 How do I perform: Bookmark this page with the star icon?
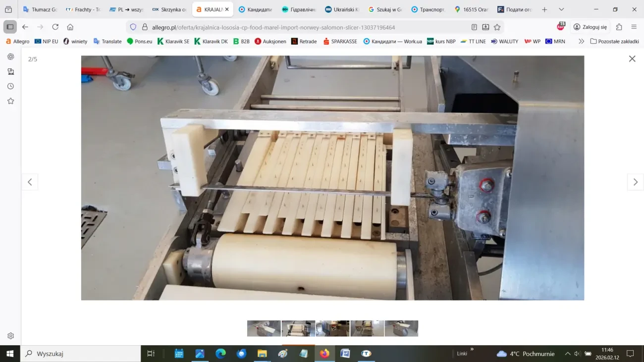tap(496, 27)
